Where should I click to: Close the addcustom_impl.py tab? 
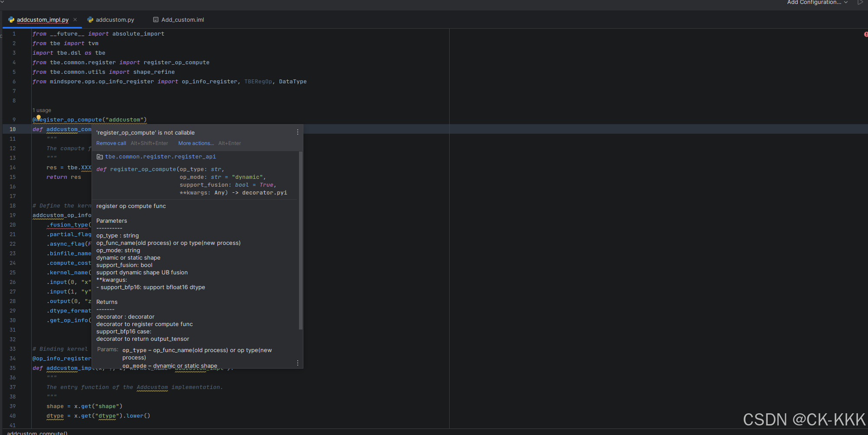coord(75,20)
